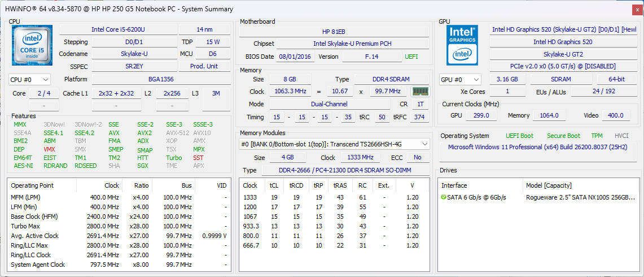The image size is (644, 277).
Task: Click the tRFC value 374
Action: [x=419, y=118]
